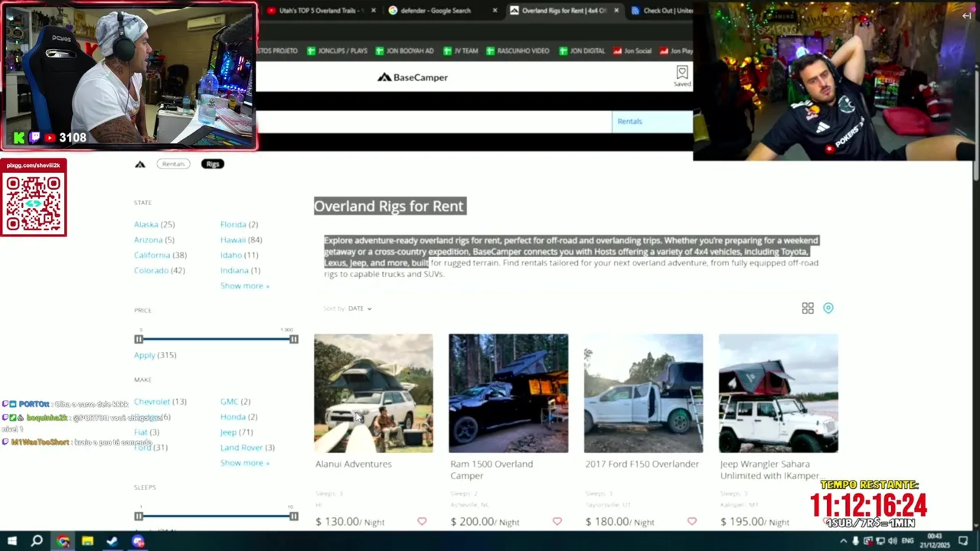
Task: Open the Ram 1500 Overland Camper photo
Action: tap(508, 393)
